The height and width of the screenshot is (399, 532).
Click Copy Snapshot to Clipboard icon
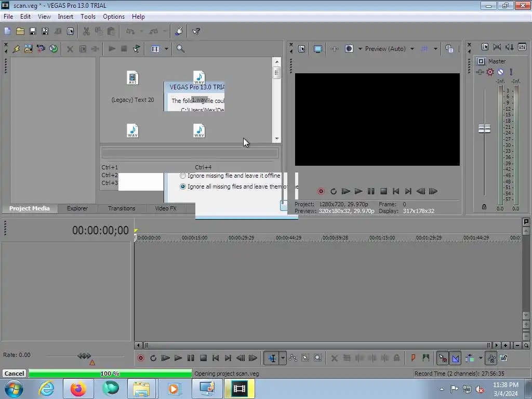[x=449, y=49]
